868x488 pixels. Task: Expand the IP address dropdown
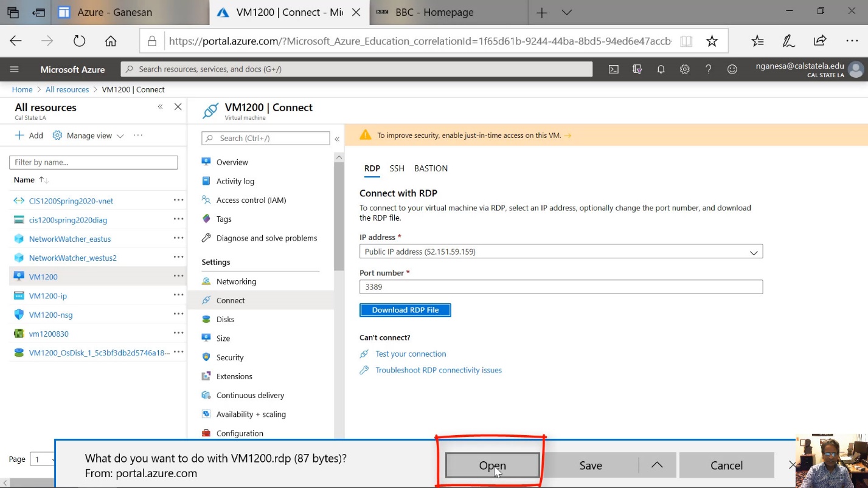coord(753,252)
